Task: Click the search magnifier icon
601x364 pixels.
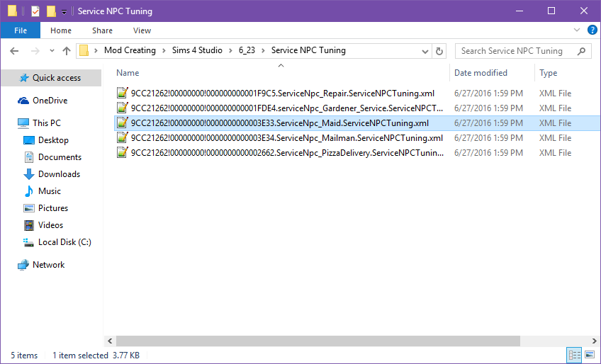Action: [581, 51]
